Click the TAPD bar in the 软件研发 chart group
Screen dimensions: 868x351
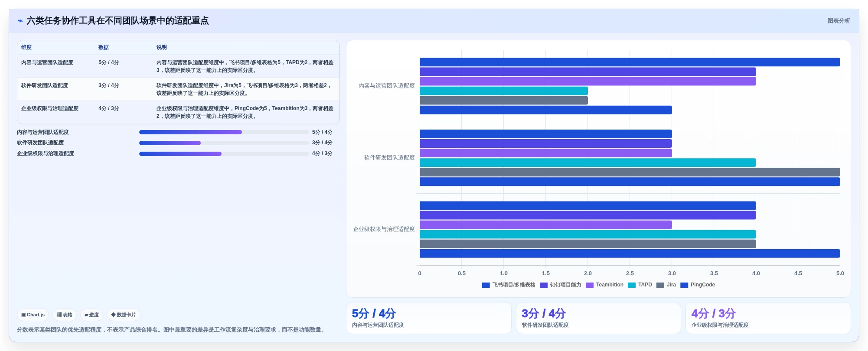pyautogui.click(x=587, y=162)
